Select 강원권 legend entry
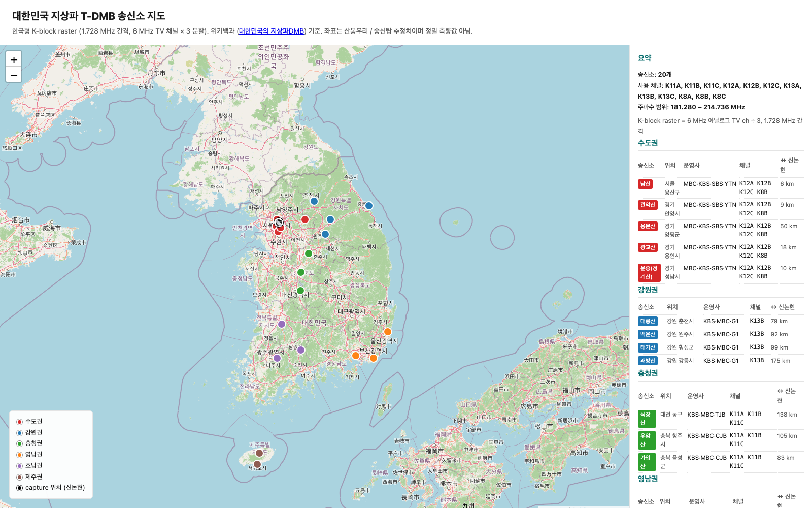Image resolution: width=812 pixels, height=508 pixels. [29, 433]
